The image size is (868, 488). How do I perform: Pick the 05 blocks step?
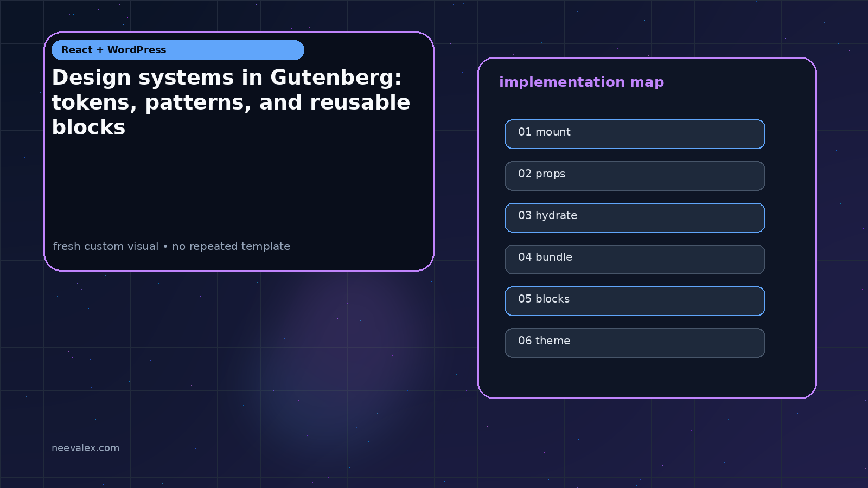635,301
